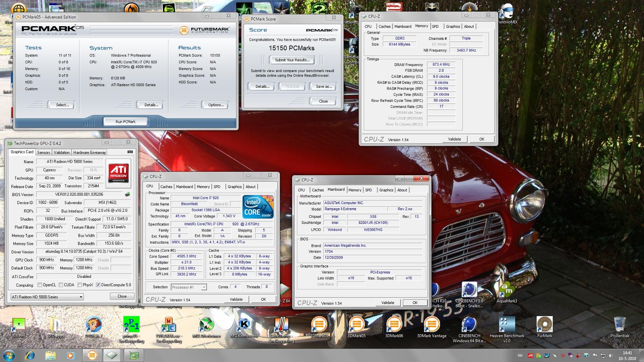Open the Windows Start orb
Screen dimensions: 644x362
pos(9,355)
